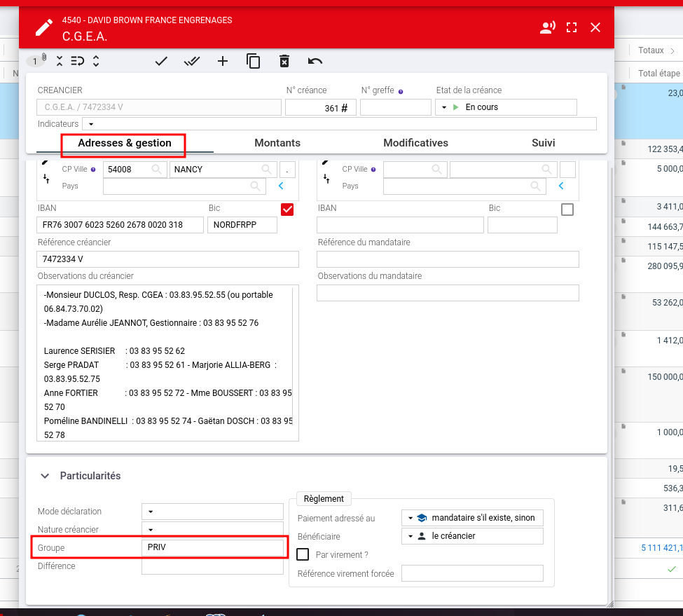Click the mandataire IBAN input field
683x616 pixels.
400,225
